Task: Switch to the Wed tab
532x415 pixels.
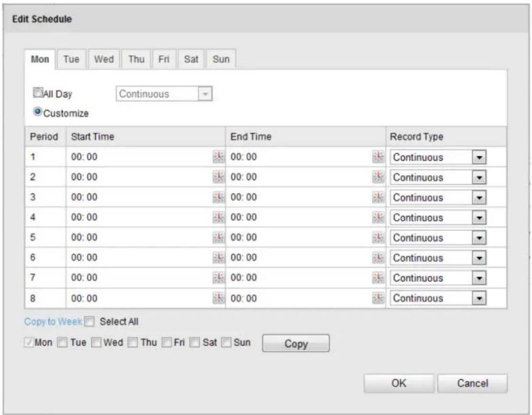Action: pos(104,59)
